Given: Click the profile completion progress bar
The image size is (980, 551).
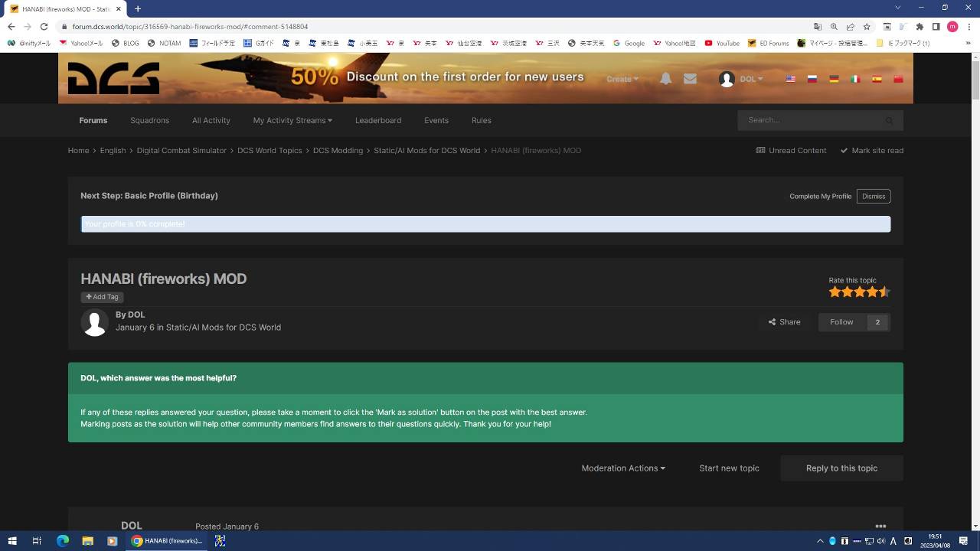Looking at the screenshot, I should pyautogui.click(x=485, y=224).
